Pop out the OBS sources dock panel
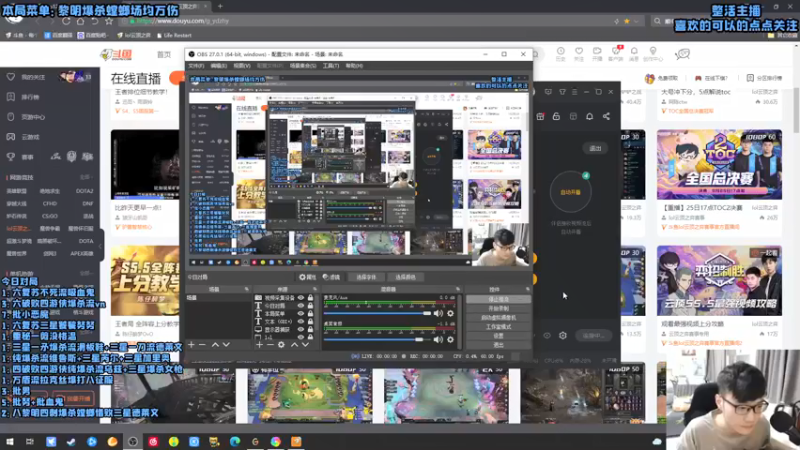This screenshot has width=800, height=450. pyautogui.click(x=315, y=289)
